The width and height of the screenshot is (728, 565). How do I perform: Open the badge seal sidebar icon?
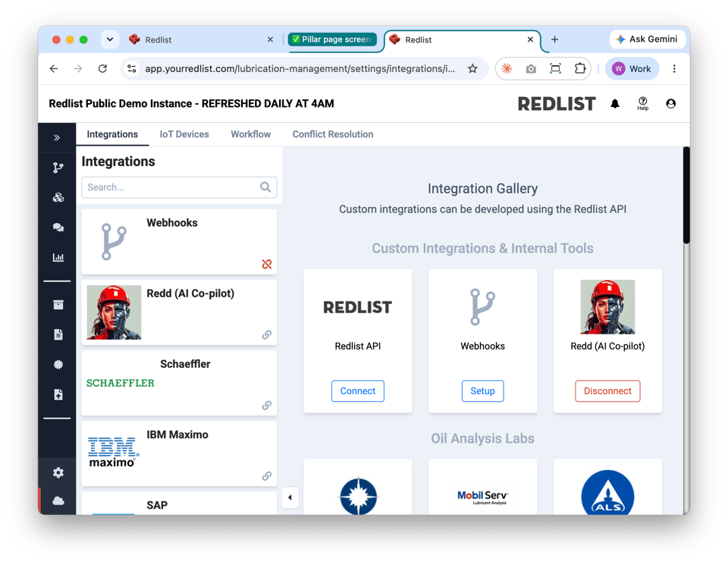coord(58,365)
